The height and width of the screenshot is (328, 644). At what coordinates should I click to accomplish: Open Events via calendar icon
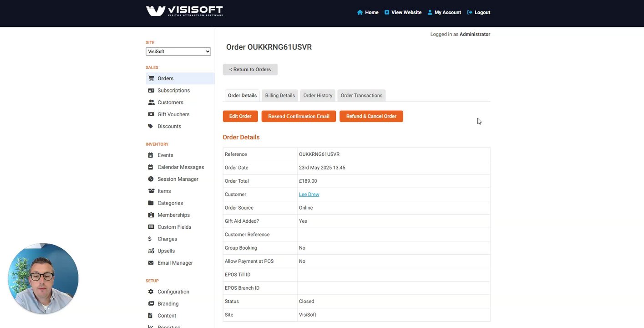(x=151, y=155)
